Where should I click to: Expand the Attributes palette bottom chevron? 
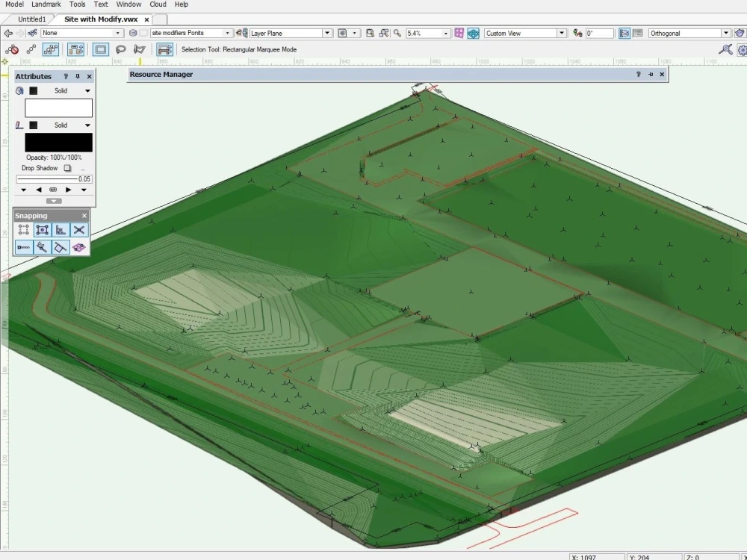[54, 201]
